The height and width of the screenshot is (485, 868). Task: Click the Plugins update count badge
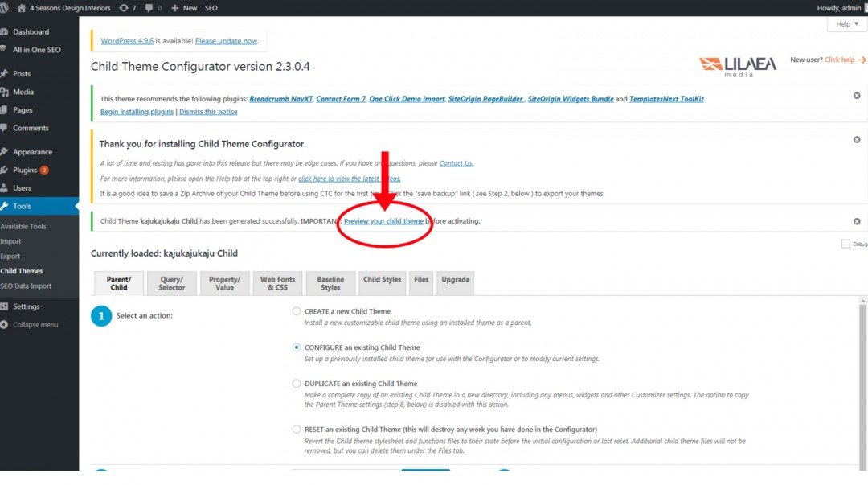click(x=44, y=171)
